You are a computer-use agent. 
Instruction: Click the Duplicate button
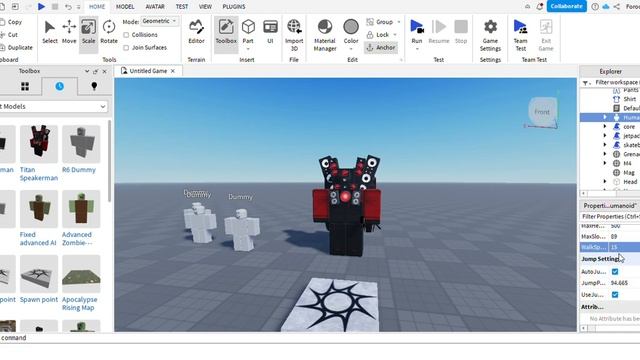(16, 48)
